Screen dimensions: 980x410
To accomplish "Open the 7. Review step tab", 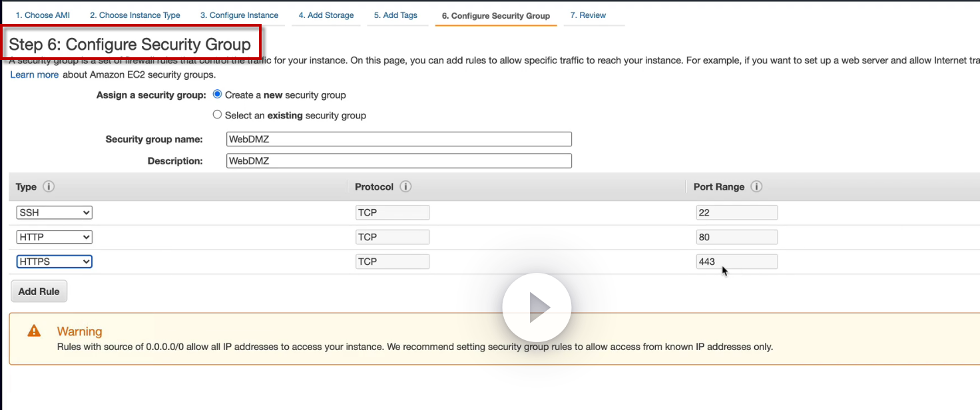I will (x=589, y=15).
